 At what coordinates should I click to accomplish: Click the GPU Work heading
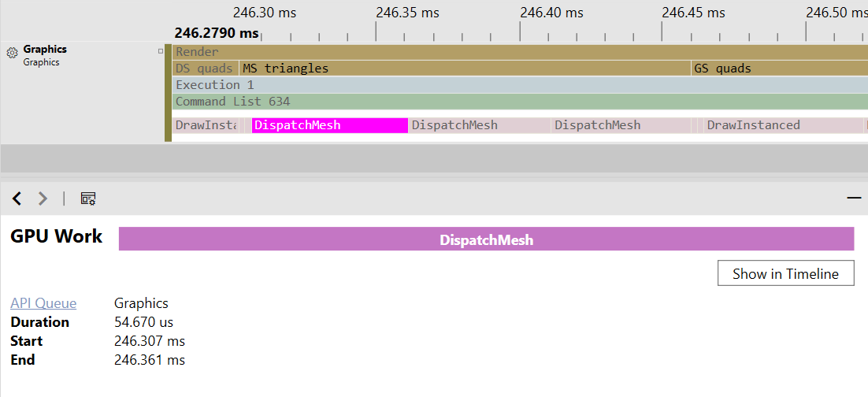57,236
